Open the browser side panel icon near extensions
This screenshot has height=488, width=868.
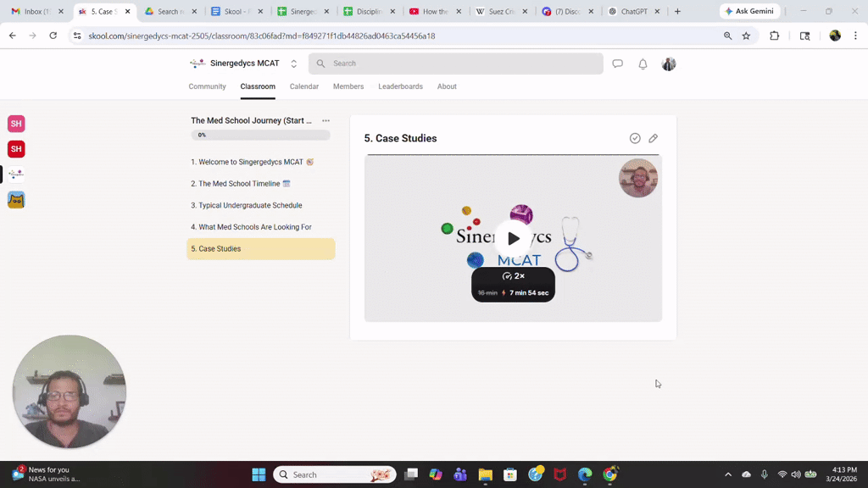tap(805, 36)
